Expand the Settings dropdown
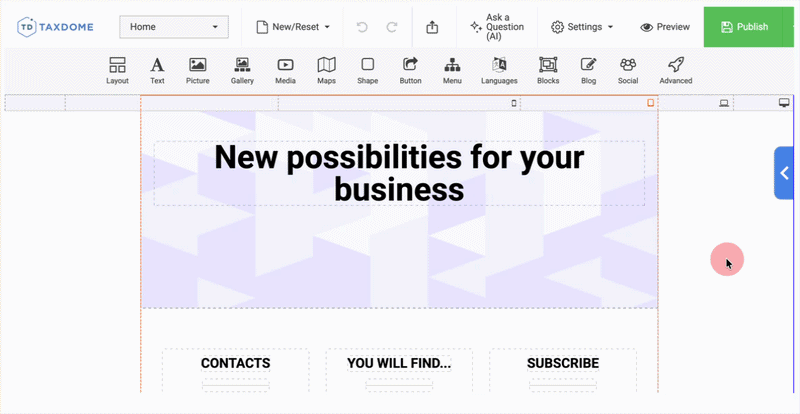Image resolution: width=800 pixels, height=414 pixels. 583,27
